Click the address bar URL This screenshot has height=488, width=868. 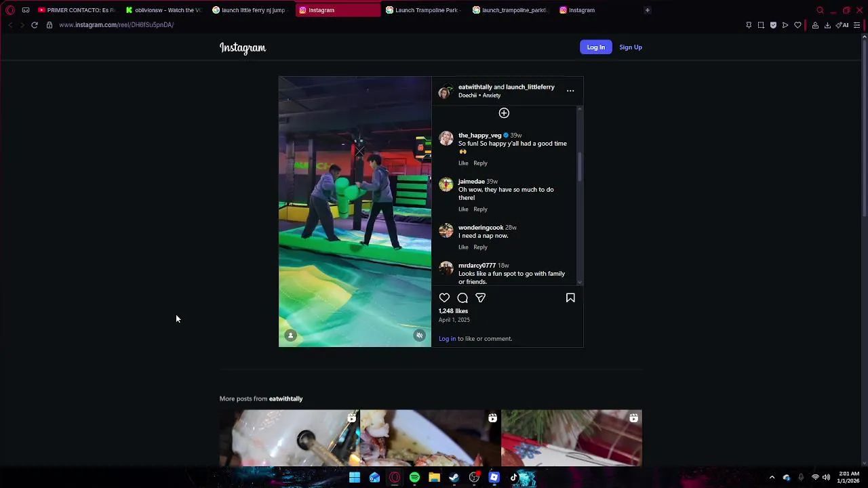click(x=116, y=25)
